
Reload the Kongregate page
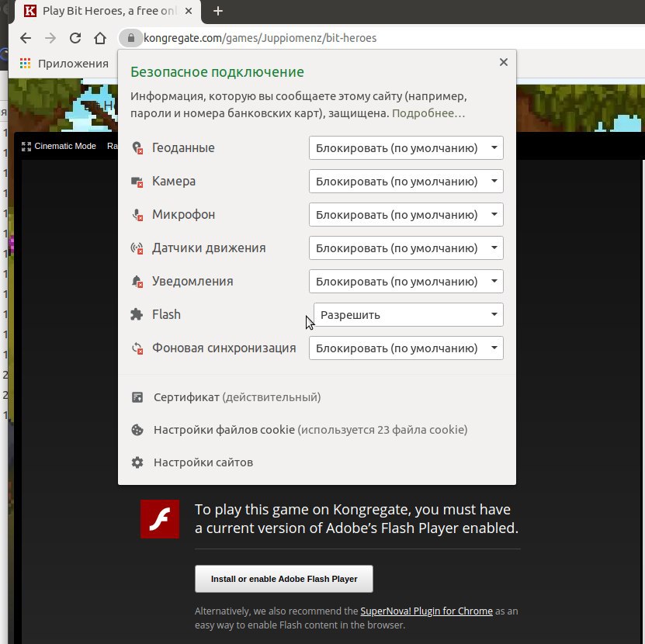[x=75, y=38]
